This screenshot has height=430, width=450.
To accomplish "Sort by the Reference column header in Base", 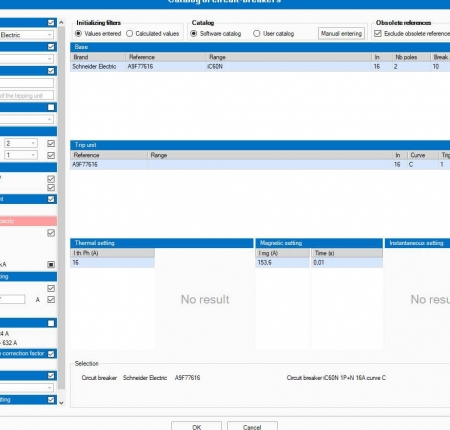I will pyautogui.click(x=166, y=57).
